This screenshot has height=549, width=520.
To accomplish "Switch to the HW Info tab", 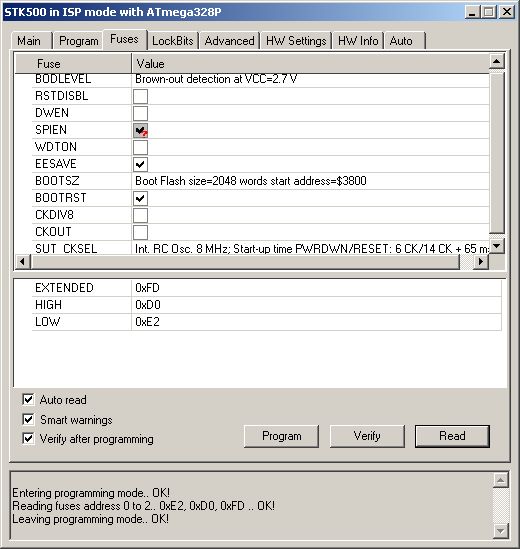I will (x=358, y=41).
